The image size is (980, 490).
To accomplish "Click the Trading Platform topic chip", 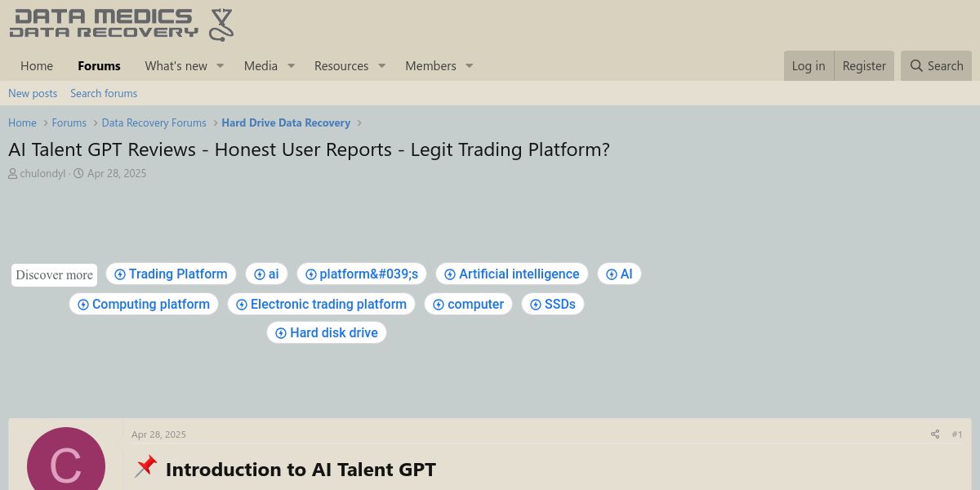I will [x=171, y=274].
